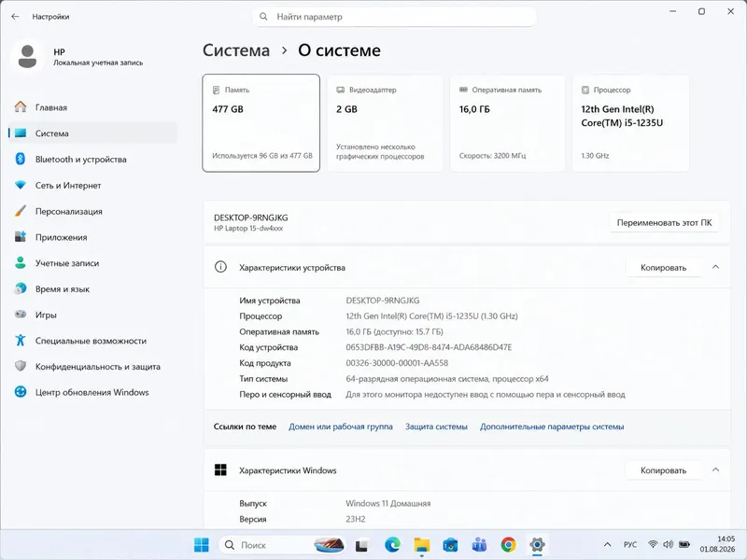Copy device specifications via 'Копировать'
The image size is (747, 560).
pos(663,268)
